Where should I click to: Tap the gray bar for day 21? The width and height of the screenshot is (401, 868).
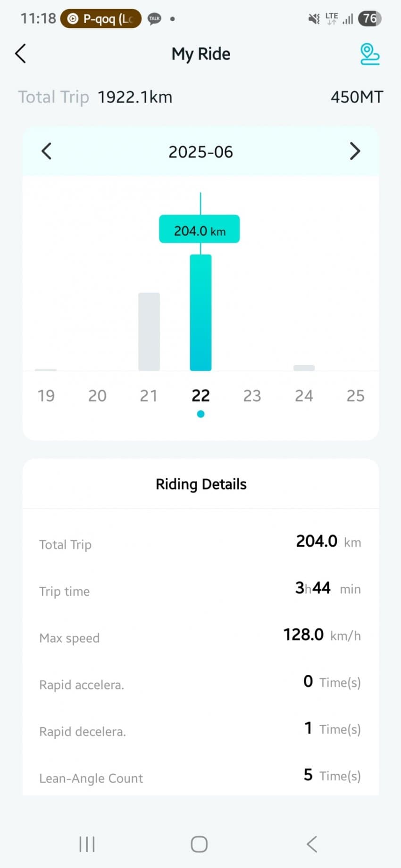pyautogui.click(x=149, y=332)
